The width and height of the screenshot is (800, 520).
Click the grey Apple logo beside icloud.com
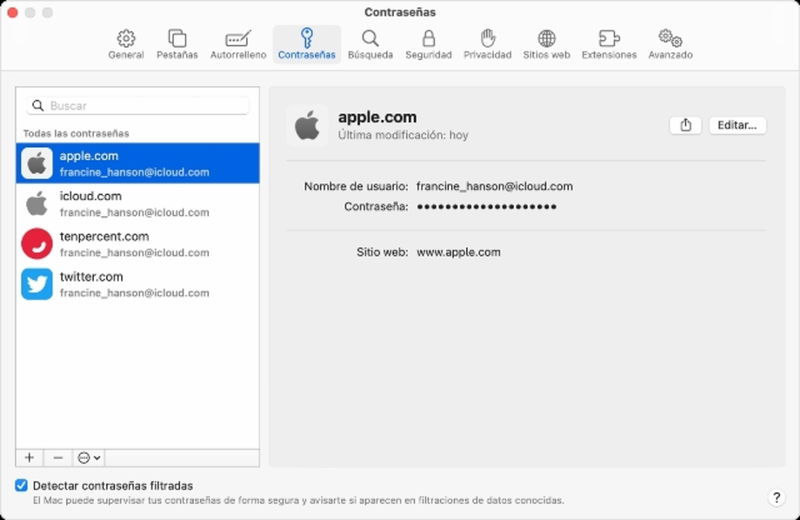[x=37, y=204]
